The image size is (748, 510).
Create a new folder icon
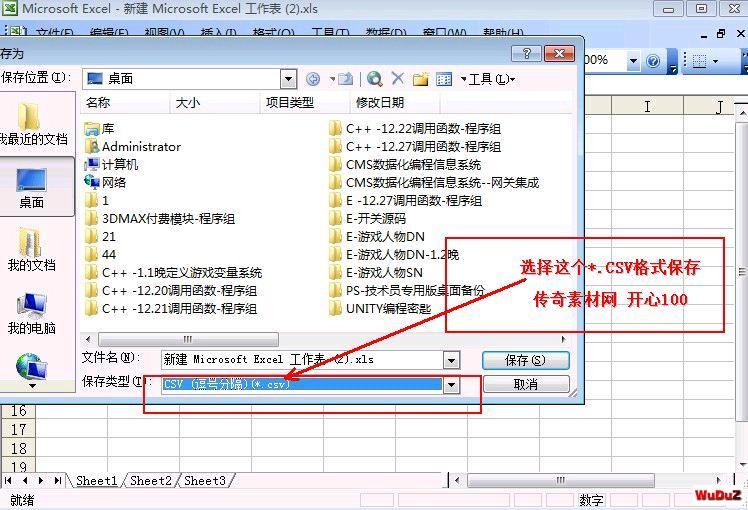[420, 79]
